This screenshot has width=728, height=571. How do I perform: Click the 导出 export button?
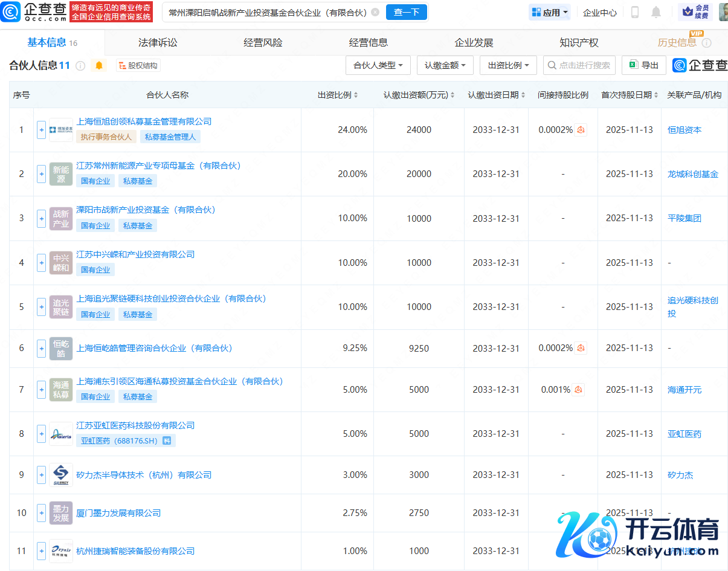tap(644, 65)
